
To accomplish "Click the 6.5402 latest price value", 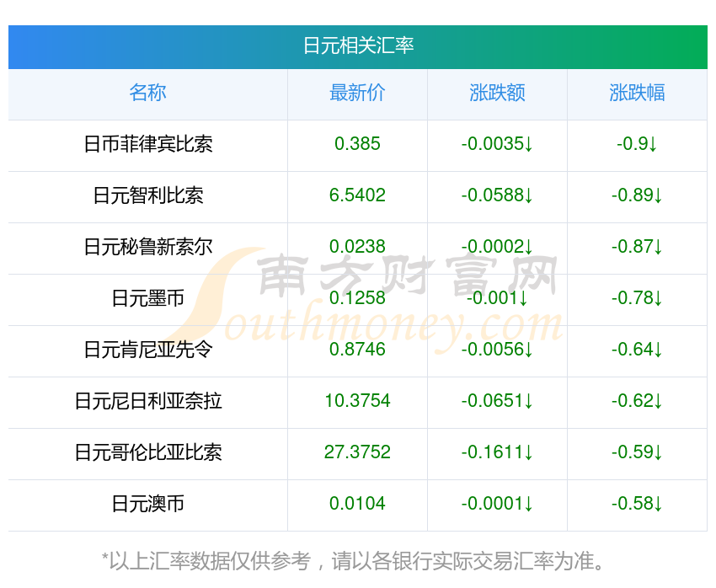I will click(357, 195).
